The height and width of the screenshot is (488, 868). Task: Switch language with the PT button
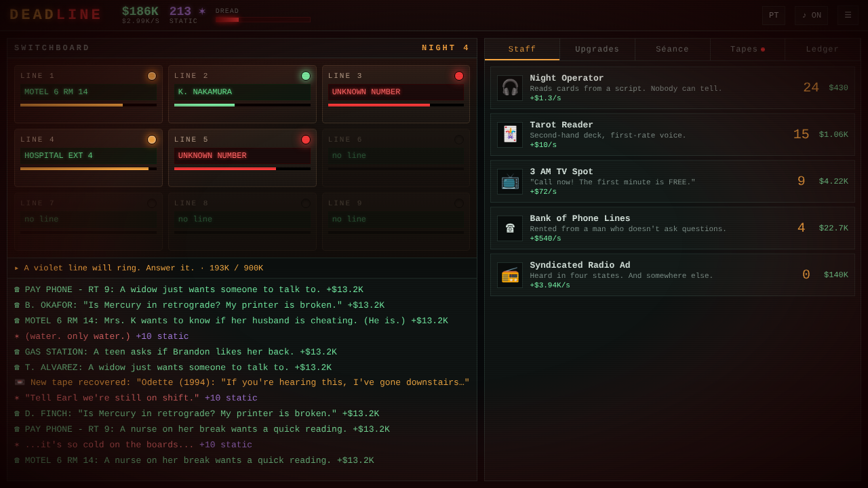click(x=774, y=16)
